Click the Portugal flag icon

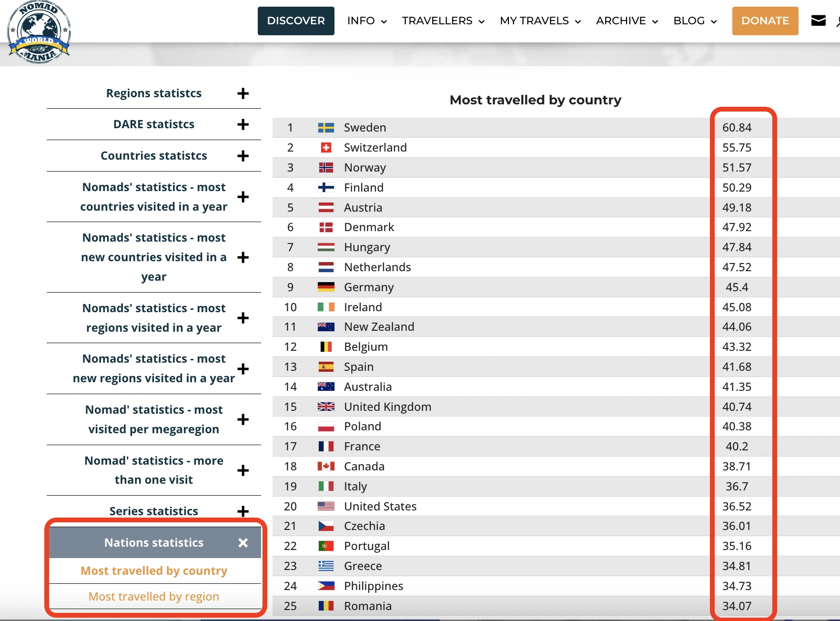(x=326, y=546)
